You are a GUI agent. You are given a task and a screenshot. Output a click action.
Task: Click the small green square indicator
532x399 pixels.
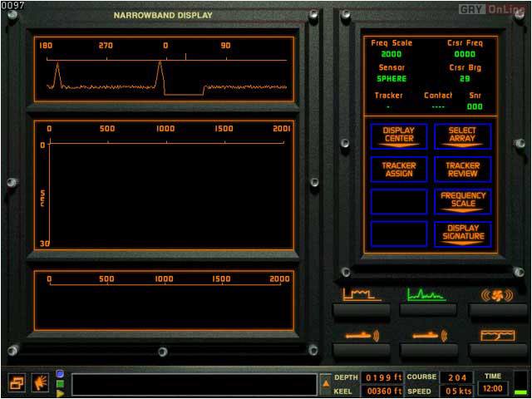60,384
